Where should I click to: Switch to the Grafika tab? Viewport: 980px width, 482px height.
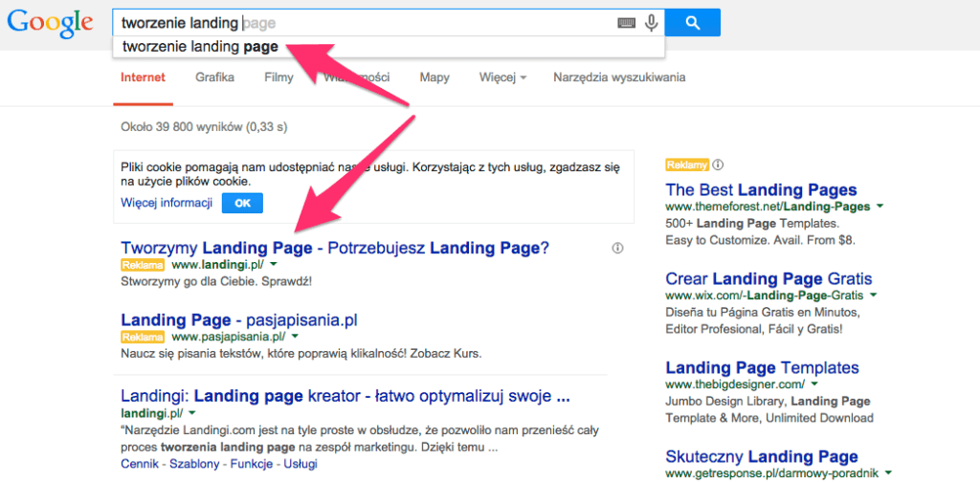pos(214,77)
